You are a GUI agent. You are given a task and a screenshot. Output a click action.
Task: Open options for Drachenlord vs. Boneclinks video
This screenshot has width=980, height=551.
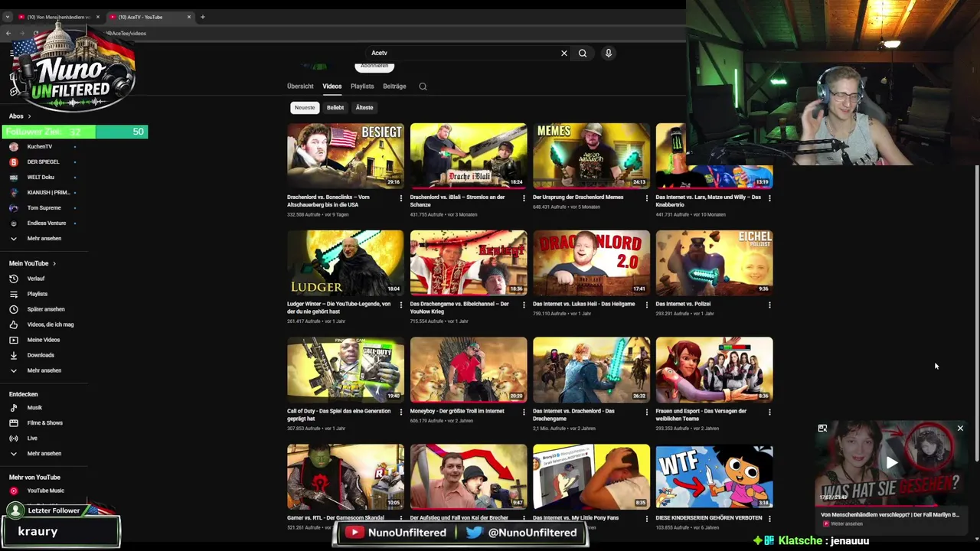click(400, 198)
